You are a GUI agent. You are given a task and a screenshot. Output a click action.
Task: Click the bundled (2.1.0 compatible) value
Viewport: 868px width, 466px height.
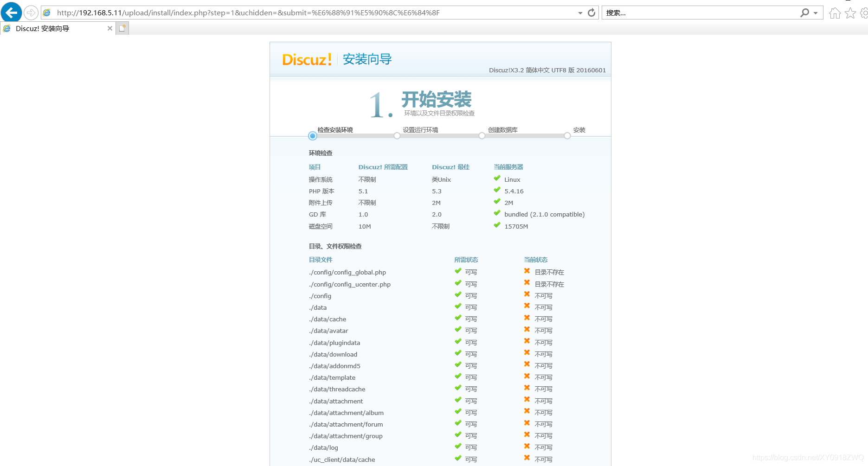click(545, 215)
